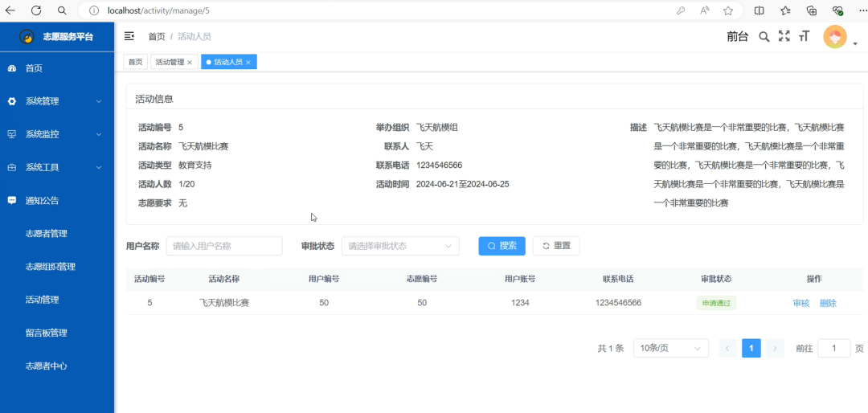This screenshot has width=868, height=413.
Task: Open the browser collections icon
Action: click(812, 10)
